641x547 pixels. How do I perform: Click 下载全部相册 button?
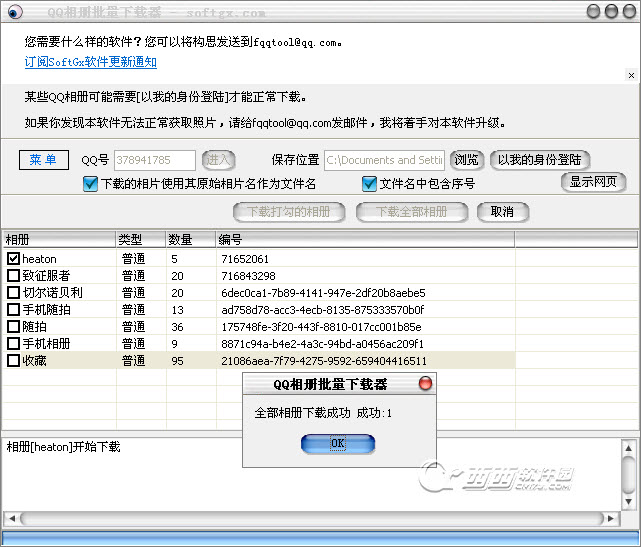[x=412, y=212]
